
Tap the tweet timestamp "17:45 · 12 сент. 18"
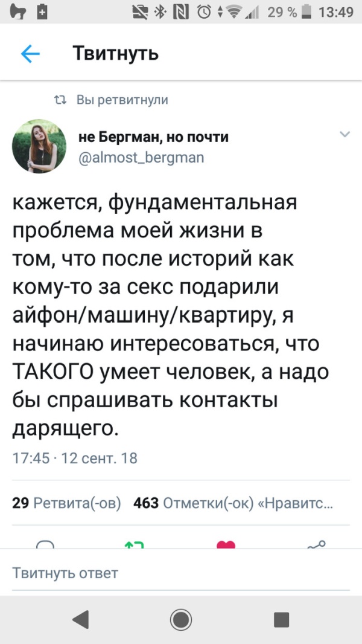point(75,459)
